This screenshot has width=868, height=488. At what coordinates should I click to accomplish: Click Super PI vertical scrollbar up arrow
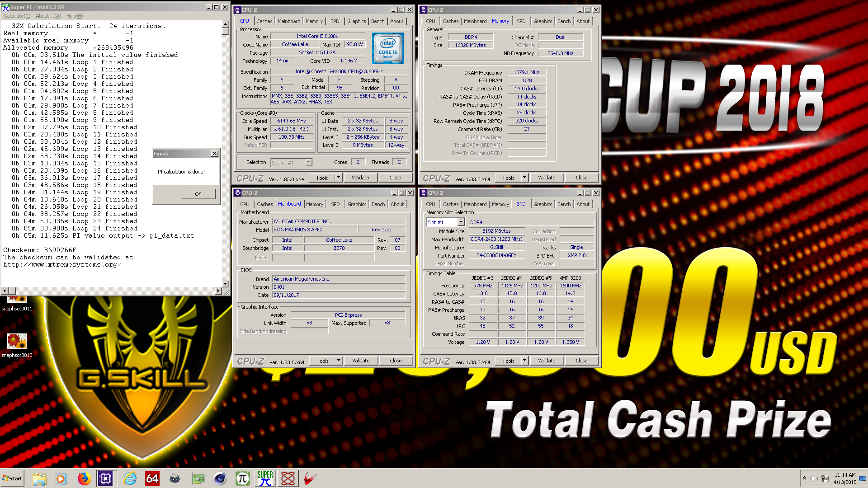pos(226,25)
